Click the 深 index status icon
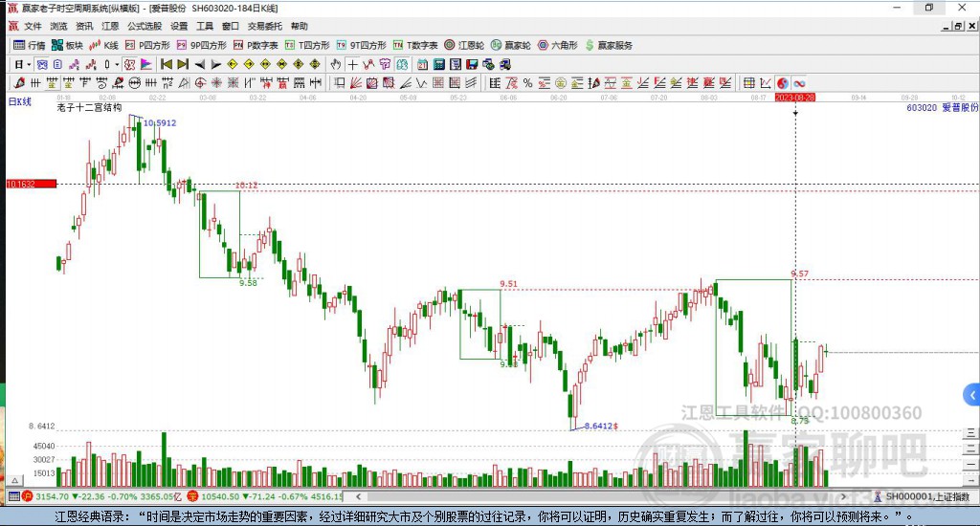 (192, 496)
